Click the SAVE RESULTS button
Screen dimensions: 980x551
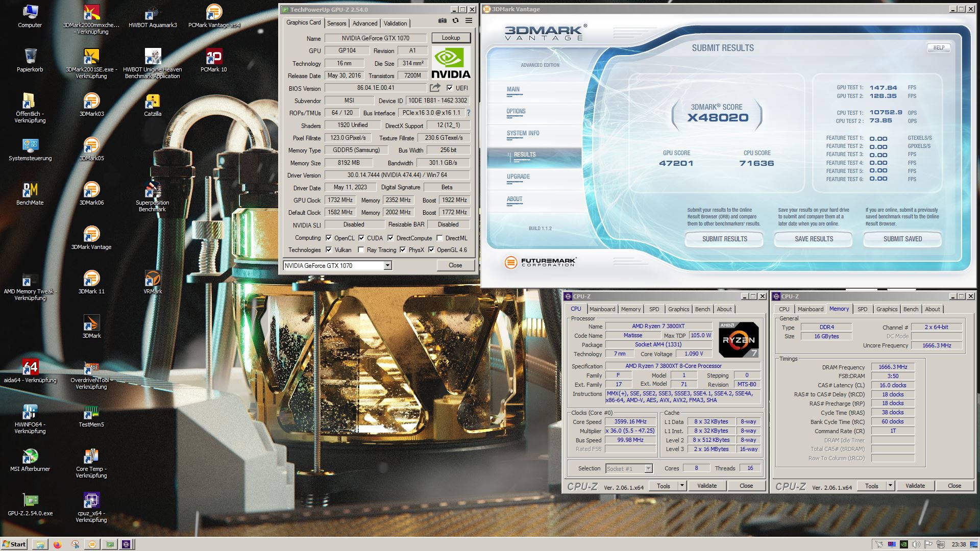tap(814, 239)
